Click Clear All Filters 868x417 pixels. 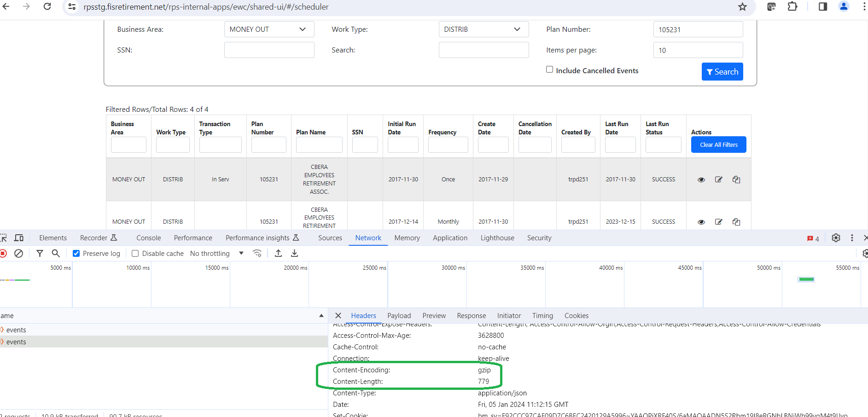click(x=718, y=145)
